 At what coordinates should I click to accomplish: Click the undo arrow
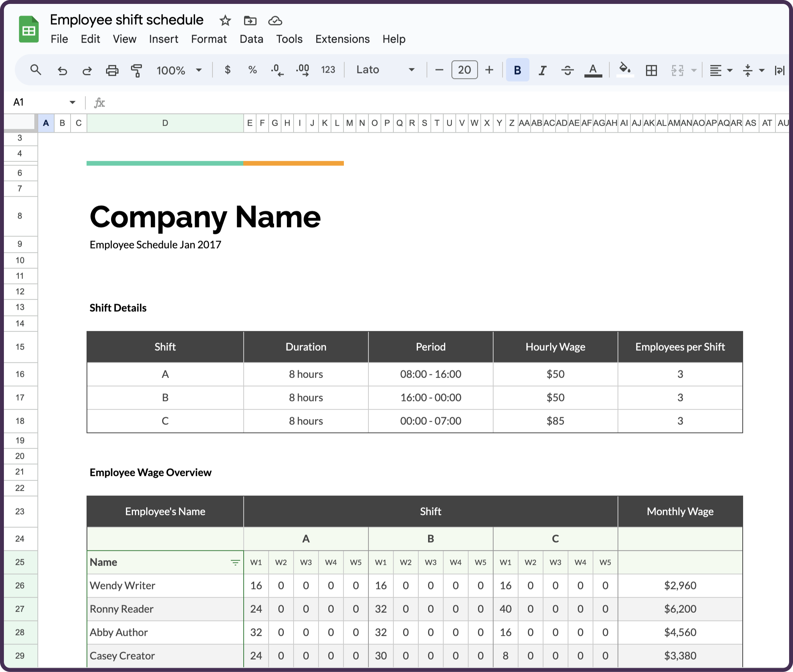pyautogui.click(x=62, y=70)
